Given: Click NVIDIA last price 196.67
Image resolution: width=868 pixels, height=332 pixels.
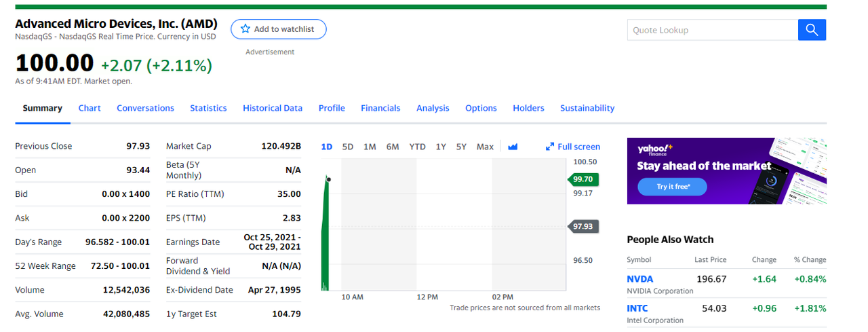Looking at the screenshot, I should click(711, 279).
